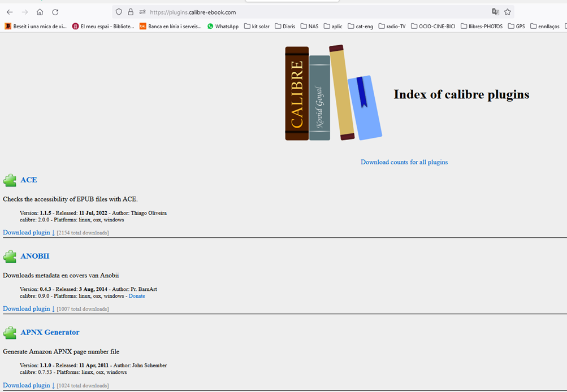Click Download plugin link for APNX Generator

(x=28, y=385)
